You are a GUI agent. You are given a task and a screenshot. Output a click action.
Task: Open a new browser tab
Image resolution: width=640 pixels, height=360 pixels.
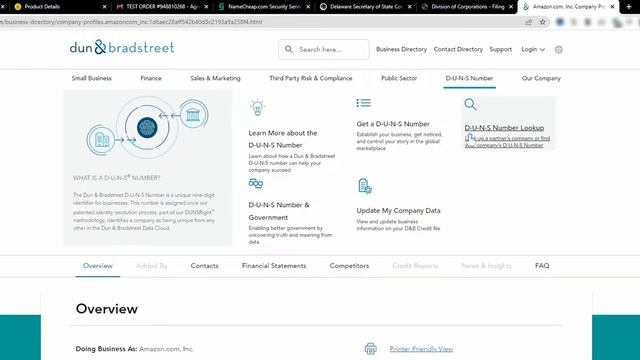[x=629, y=7]
